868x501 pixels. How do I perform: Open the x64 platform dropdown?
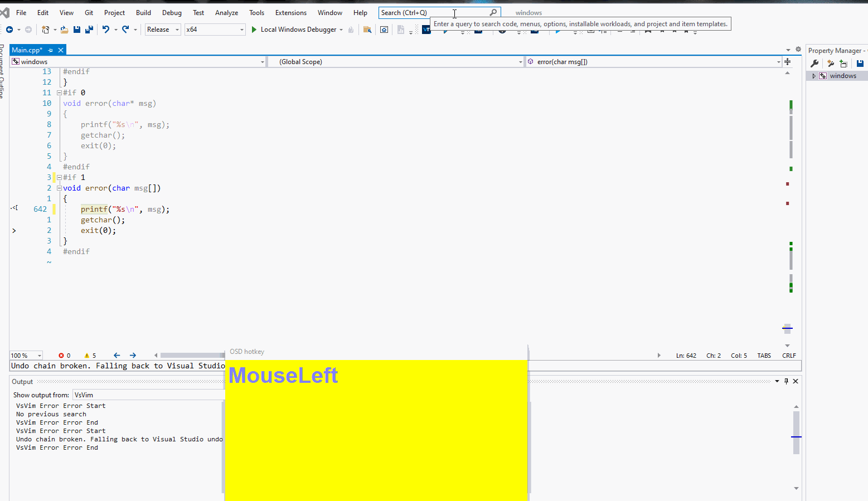click(215, 29)
